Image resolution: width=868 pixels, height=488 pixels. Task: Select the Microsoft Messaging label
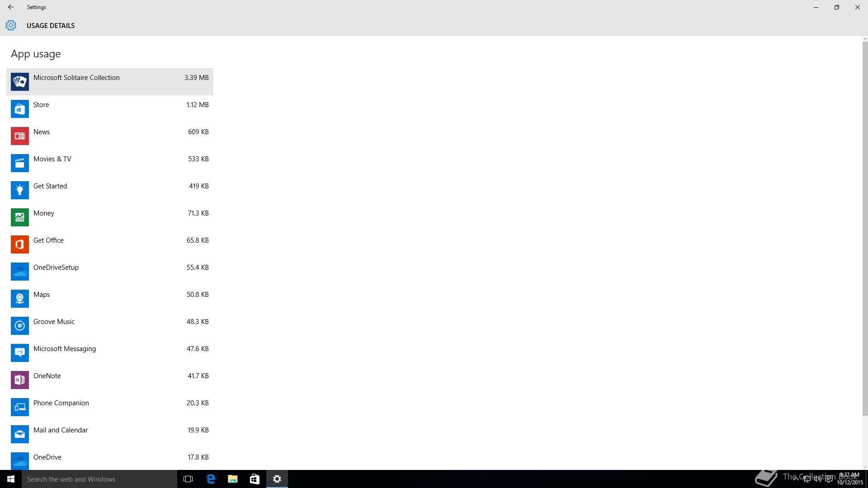[65, 349]
